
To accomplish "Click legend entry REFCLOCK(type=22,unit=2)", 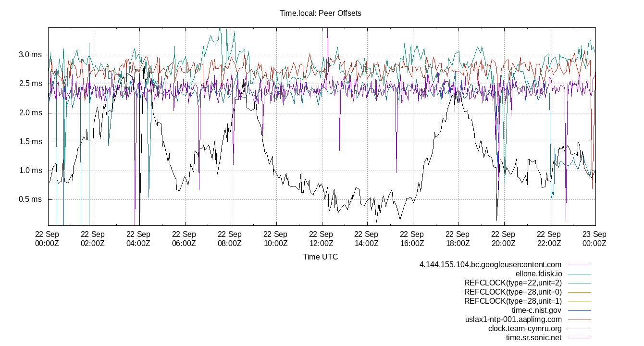I will (513, 283).
